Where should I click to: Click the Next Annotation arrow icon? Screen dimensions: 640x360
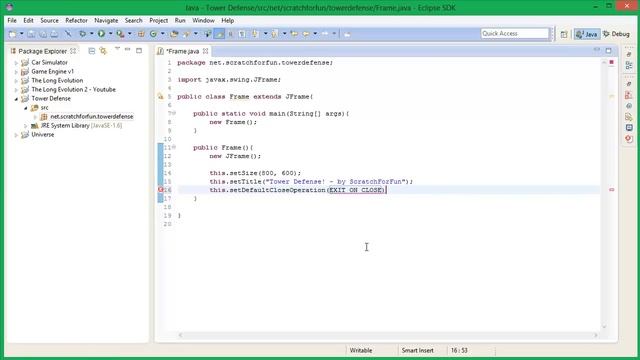[x=255, y=34]
